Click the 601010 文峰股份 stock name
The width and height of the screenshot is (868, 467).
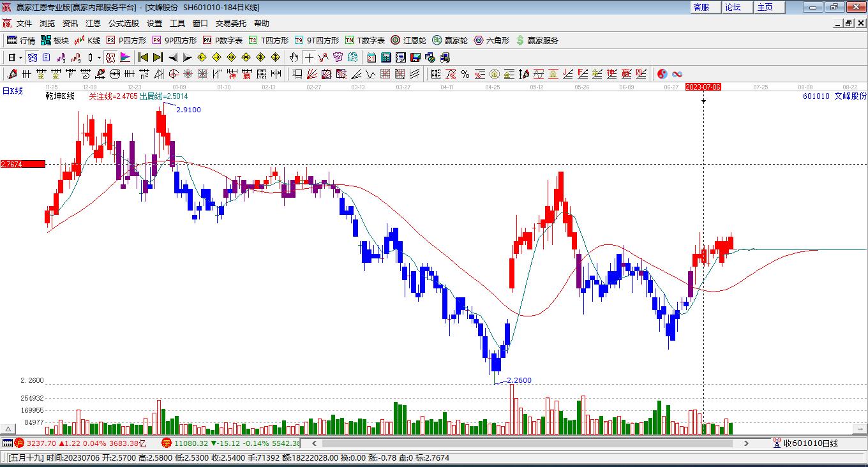coord(835,96)
